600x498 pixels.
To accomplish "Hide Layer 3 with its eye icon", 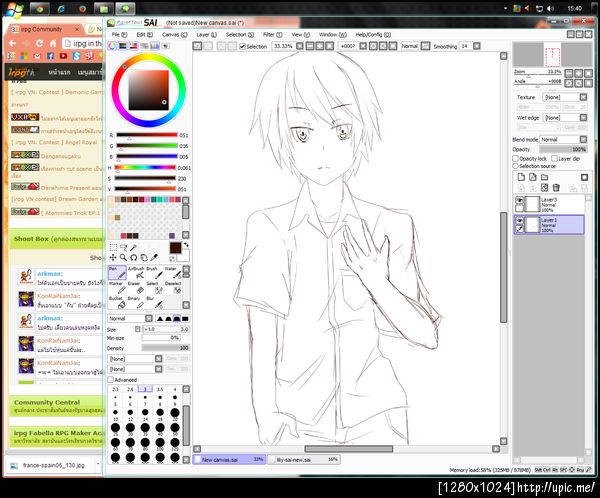I will click(x=519, y=200).
